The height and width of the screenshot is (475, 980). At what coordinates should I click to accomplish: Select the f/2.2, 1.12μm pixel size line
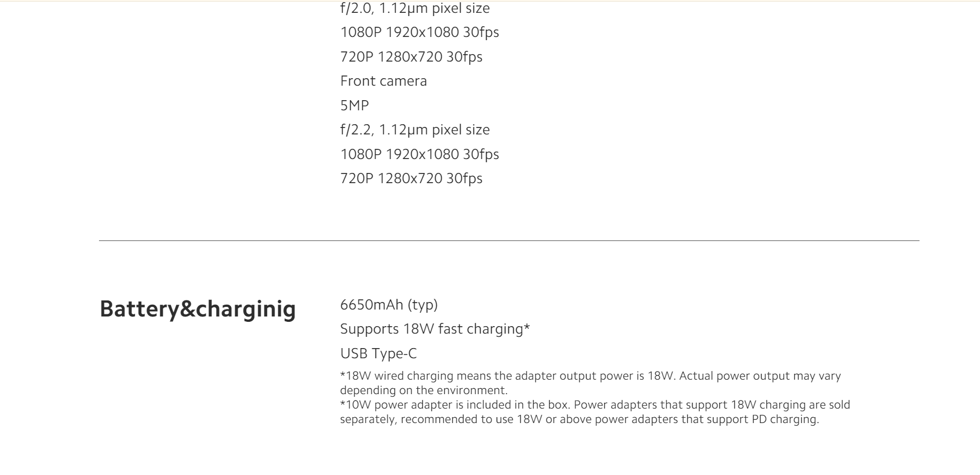(x=415, y=130)
